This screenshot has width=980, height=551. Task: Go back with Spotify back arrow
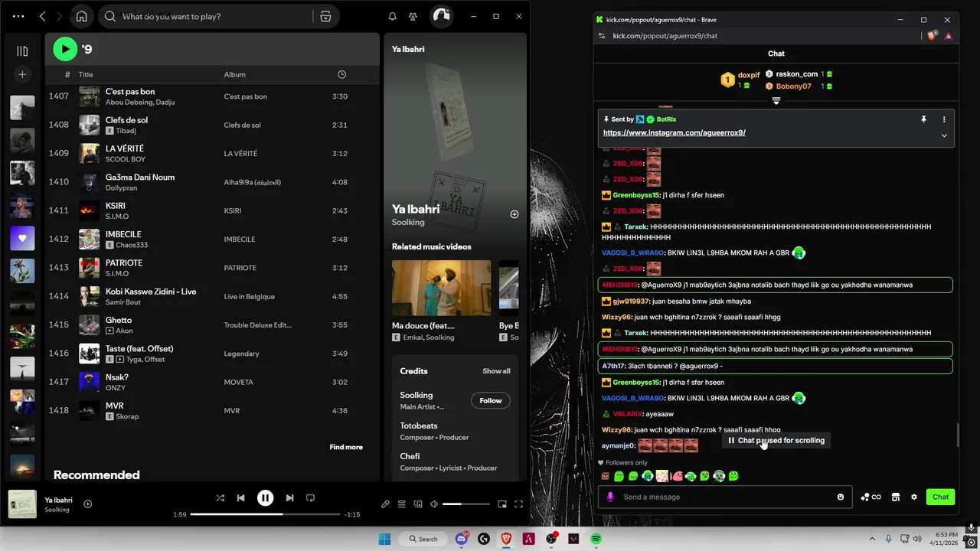(42, 16)
